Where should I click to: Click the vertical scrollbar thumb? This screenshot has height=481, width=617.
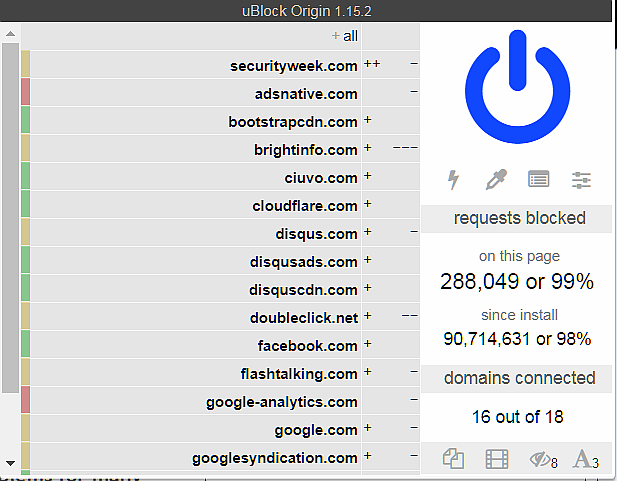point(10,218)
